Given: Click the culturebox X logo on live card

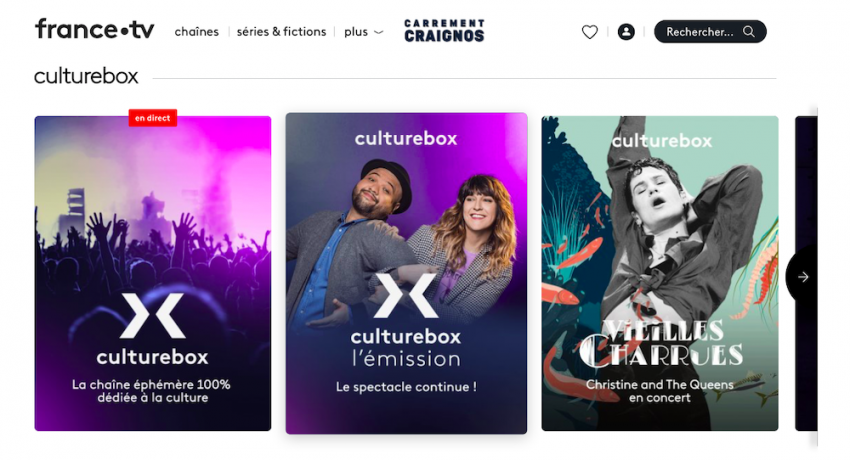Looking at the screenshot, I should pos(152,315).
